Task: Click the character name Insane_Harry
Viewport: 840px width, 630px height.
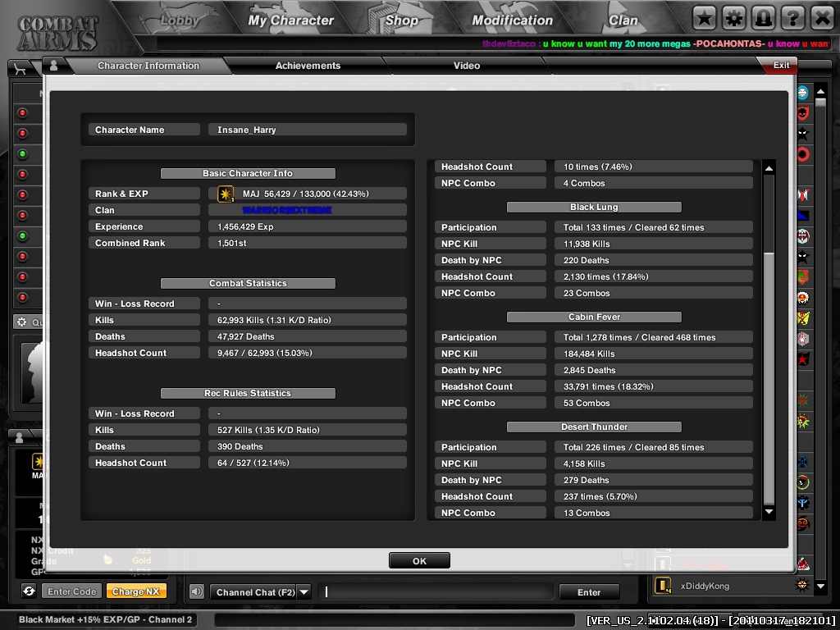Action: (x=246, y=130)
